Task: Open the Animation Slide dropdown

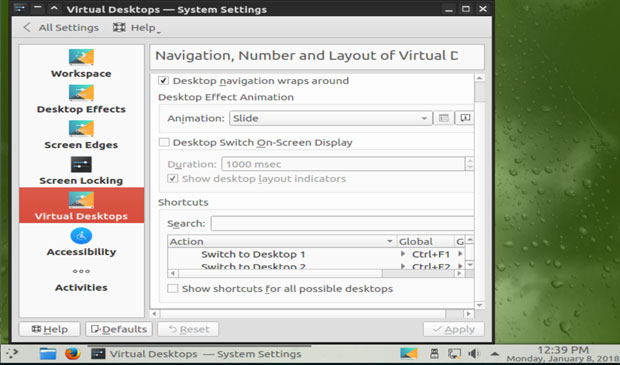Action: click(330, 118)
